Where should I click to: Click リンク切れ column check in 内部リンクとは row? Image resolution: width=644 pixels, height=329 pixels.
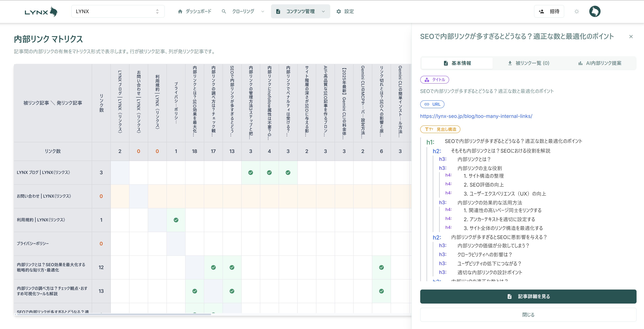pyautogui.click(x=381, y=268)
